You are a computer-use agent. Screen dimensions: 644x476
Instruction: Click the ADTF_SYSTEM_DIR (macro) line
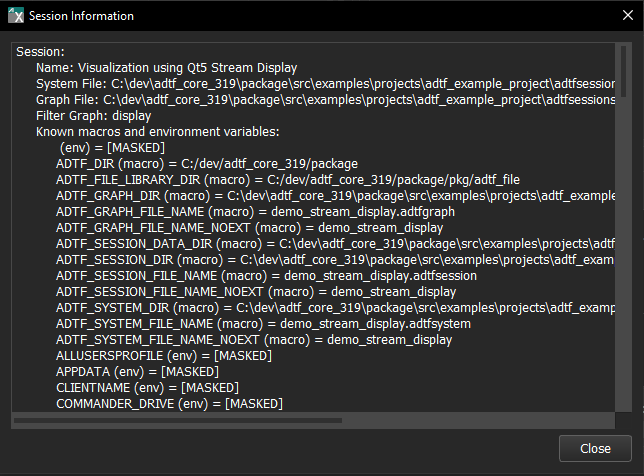click(x=335, y=308)
